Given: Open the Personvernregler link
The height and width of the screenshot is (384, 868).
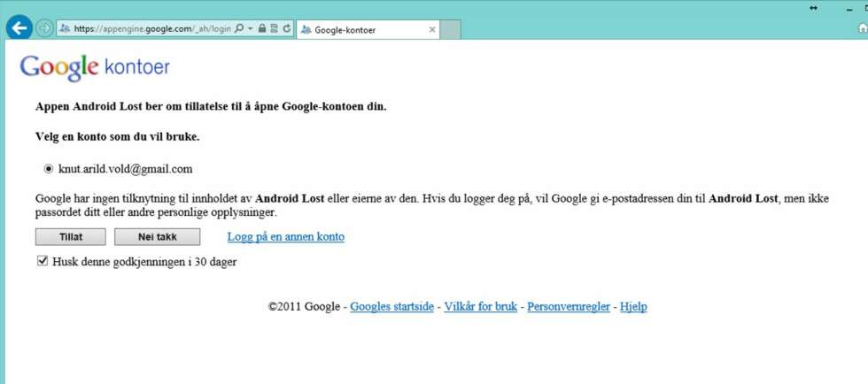Looking at the screenshot, I should pos(569,306).
